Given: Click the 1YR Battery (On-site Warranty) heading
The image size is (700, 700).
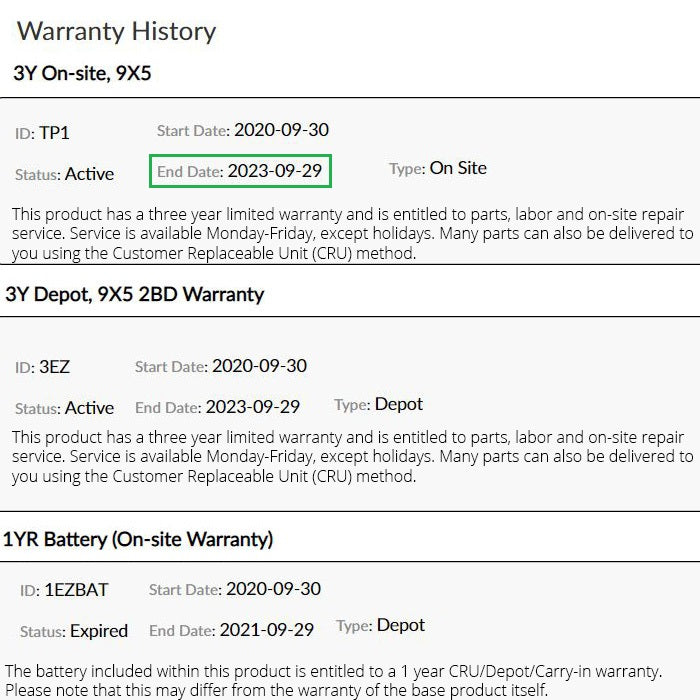Looking at the screenshot, I should [138, 539].
